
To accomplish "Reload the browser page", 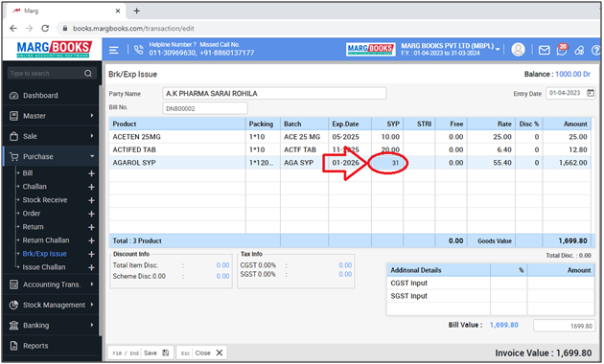I will coord(45,28).
